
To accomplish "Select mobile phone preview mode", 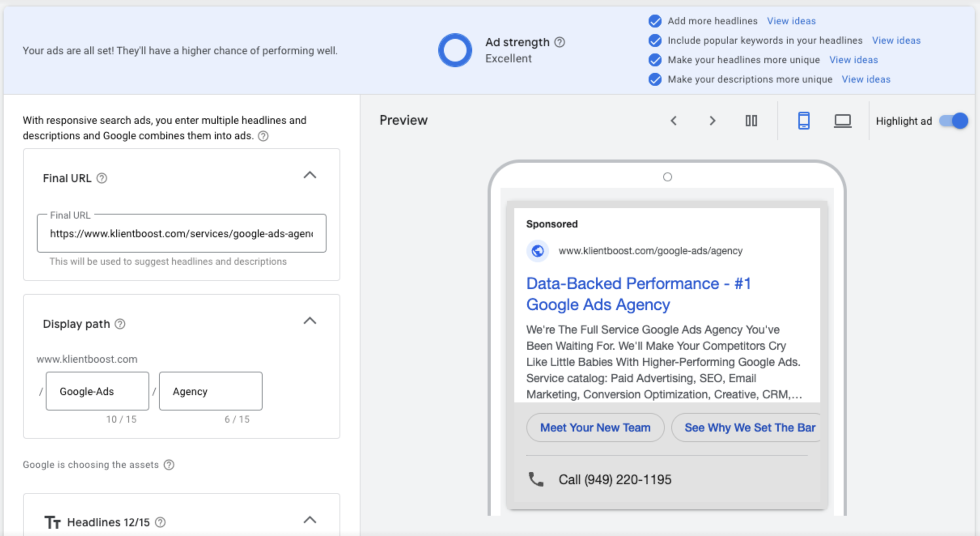I will coord(804,121).
